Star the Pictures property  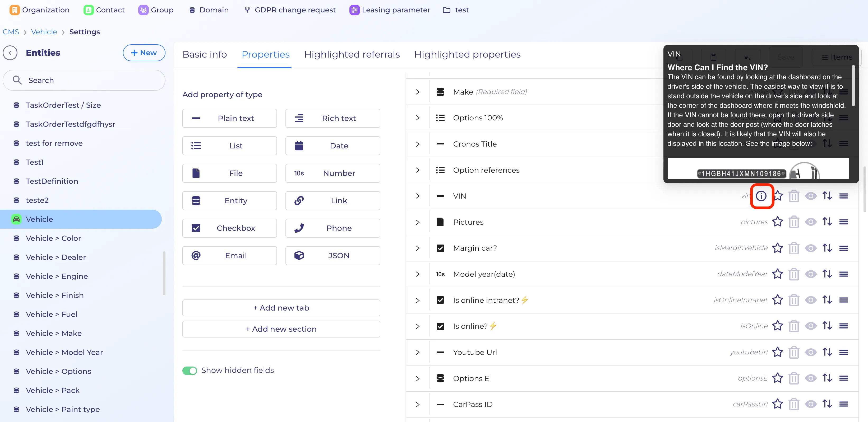[x=777, y=222]
